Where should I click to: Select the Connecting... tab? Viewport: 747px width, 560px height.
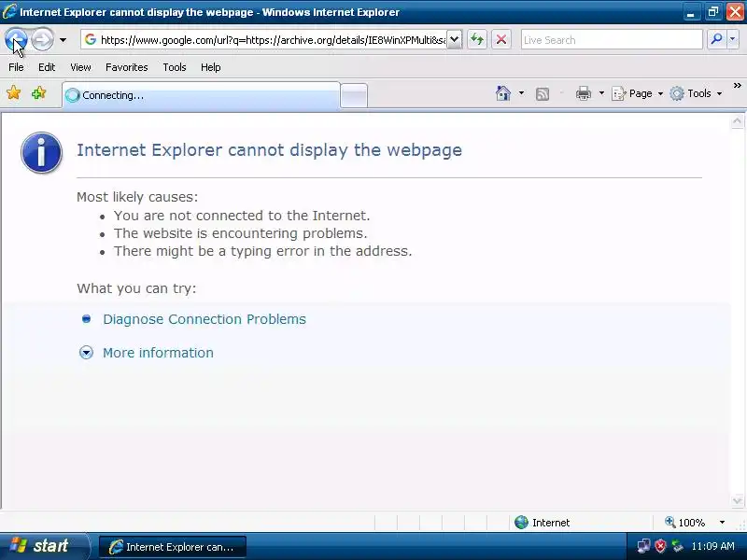(201, 95)
